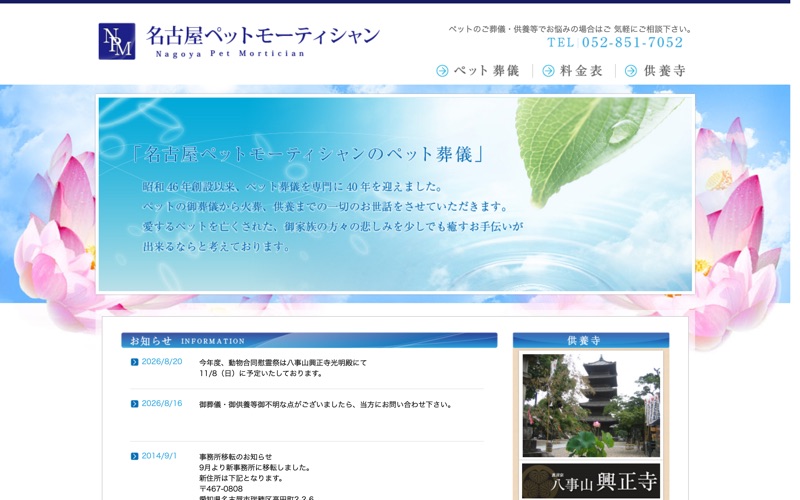Image resolution: width=800 pixels, height=500 pixels.
Task: Click the 御葬儀・御供養等御不明な点 news text
Action: [x=326, y=405]
